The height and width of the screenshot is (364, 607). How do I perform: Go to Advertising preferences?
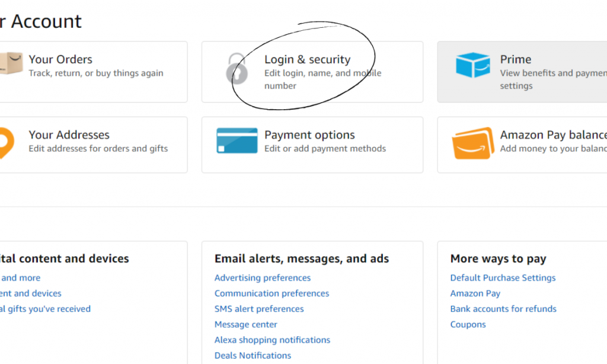[263, 278]
